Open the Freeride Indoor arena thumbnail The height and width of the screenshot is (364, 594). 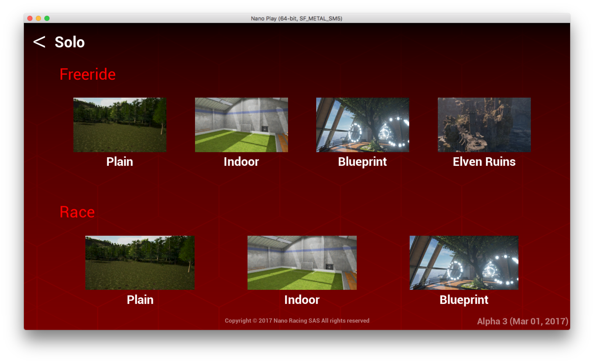click(241, 125)
